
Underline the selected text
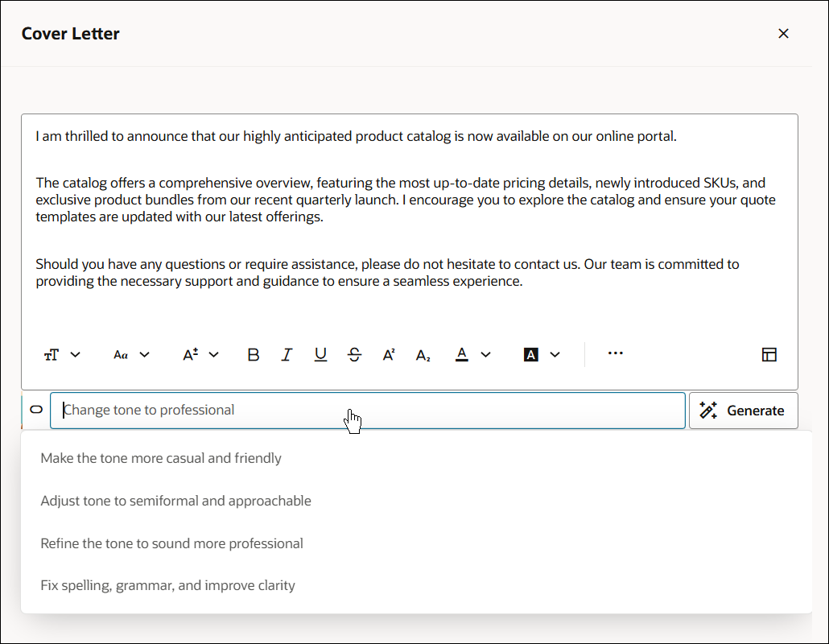(x=320, y=354)
